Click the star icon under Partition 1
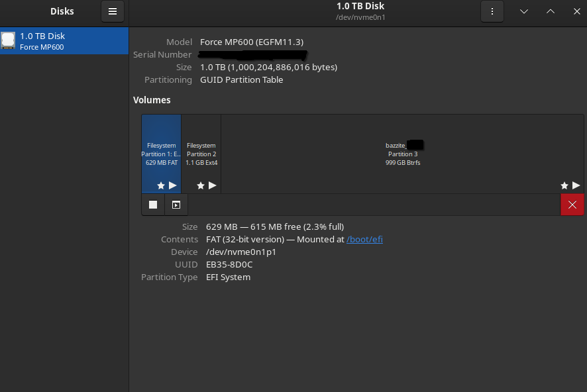 coord(160,185)
